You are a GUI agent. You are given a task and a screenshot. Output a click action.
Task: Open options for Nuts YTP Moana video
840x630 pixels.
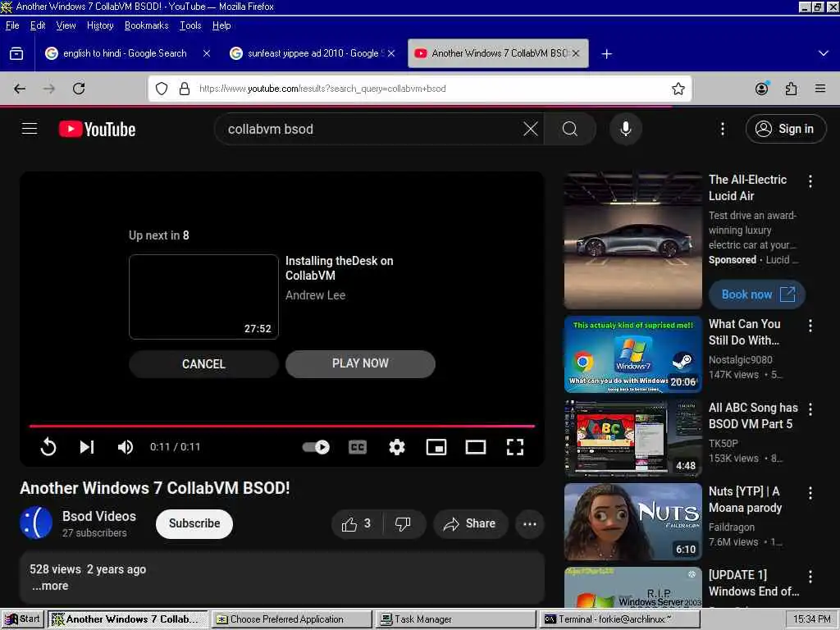pyautogui.click(x=810, y=493)
